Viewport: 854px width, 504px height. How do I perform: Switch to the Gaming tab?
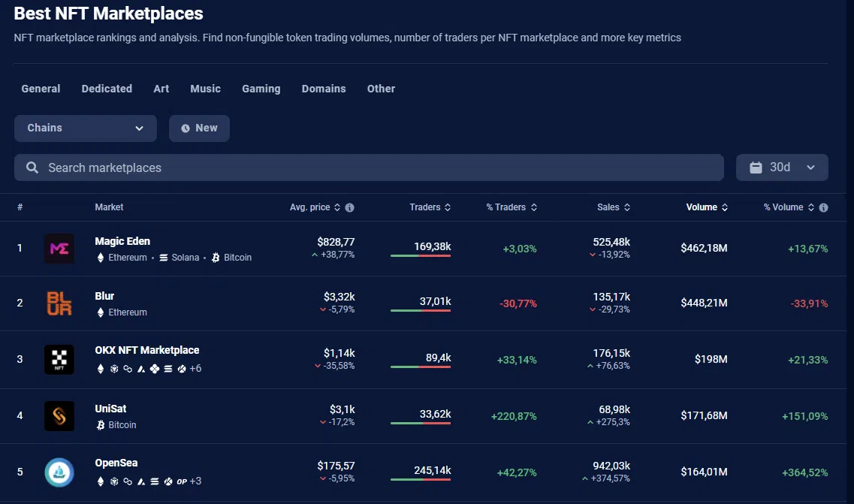[261, 89]
